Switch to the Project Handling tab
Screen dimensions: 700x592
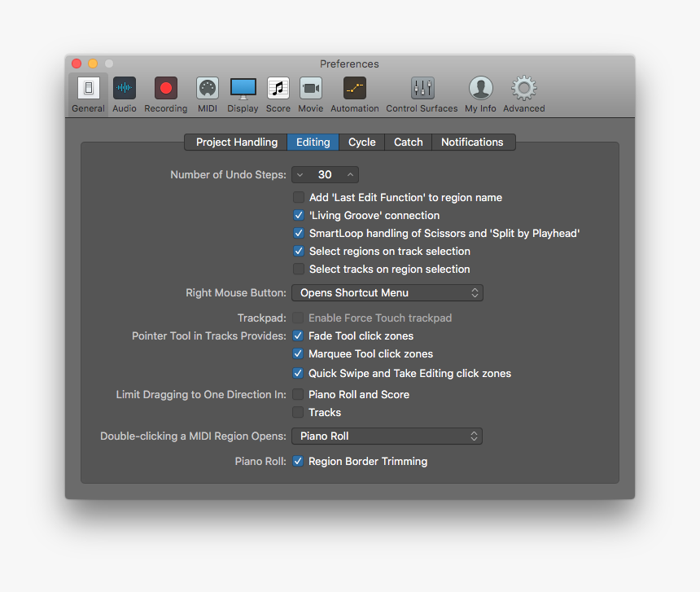coord(235,142)
